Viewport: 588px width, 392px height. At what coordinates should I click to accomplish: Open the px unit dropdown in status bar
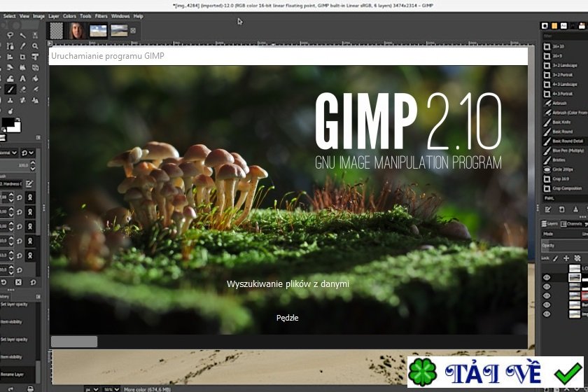pos(92,389)
